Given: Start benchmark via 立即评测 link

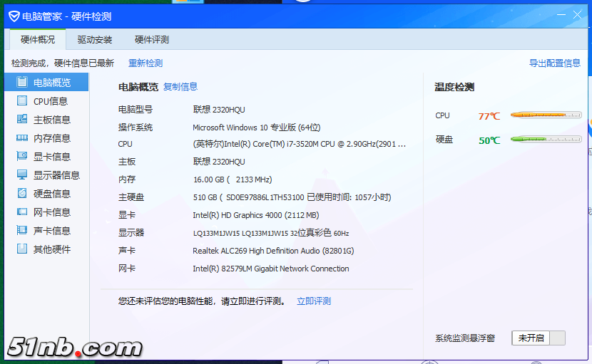Looking at the screenshot, I should (x=314, y=301).
